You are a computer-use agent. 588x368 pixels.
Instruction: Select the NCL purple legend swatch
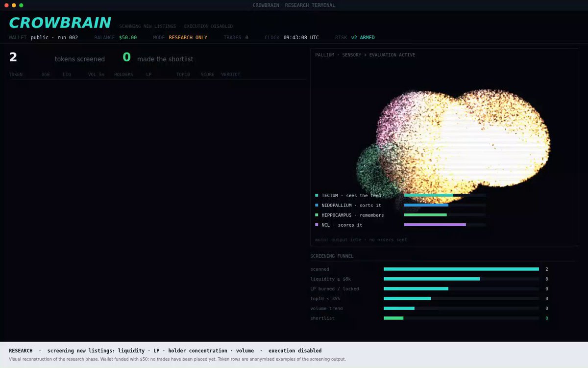[x=317, y=225]
